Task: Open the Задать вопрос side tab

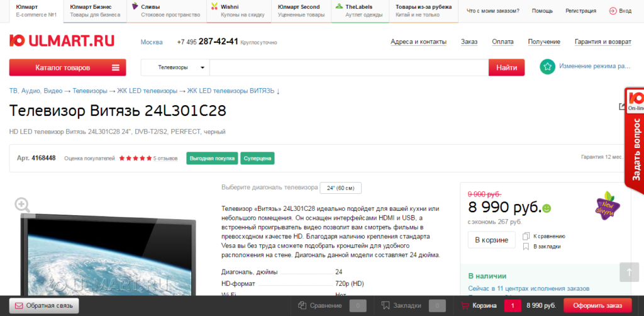Action: coord(635,140)
